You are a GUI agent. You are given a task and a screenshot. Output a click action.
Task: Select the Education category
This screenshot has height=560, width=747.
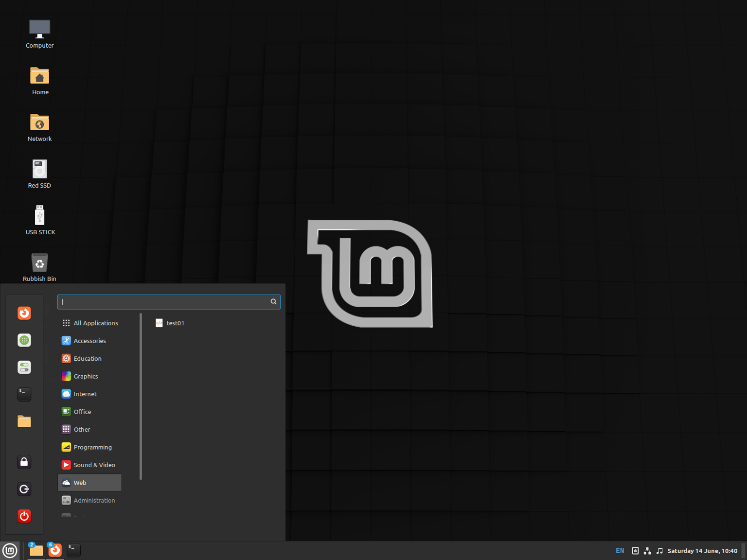[90, 358]
